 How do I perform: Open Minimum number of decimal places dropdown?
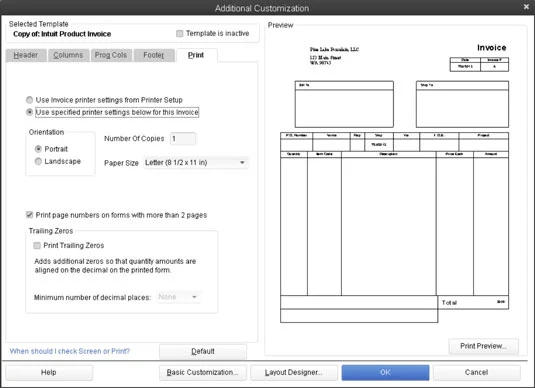coord(179,297)
